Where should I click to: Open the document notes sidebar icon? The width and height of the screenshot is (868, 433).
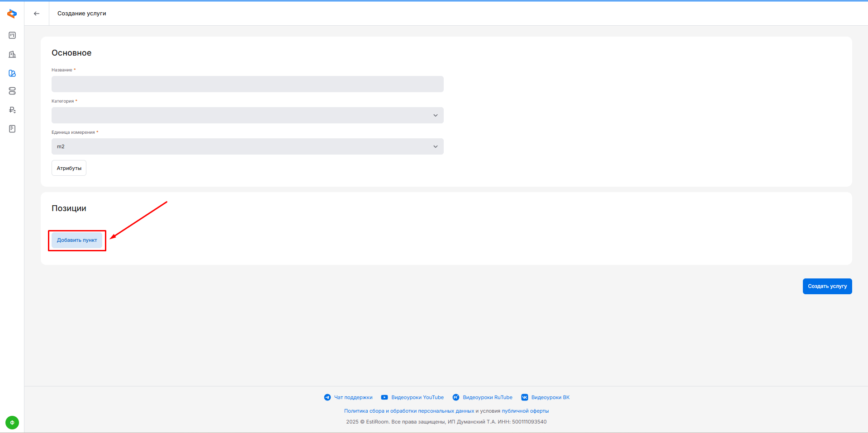[x=12, y=129]
